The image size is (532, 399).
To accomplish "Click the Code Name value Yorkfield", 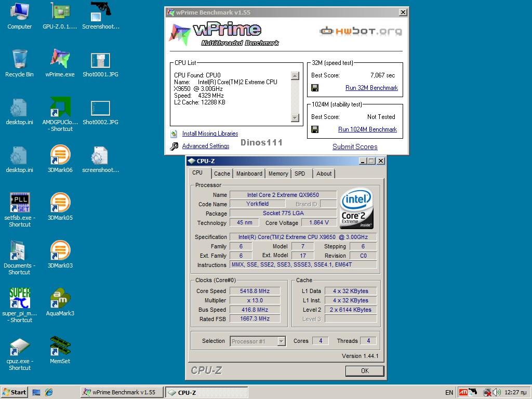I will point(257,204).
